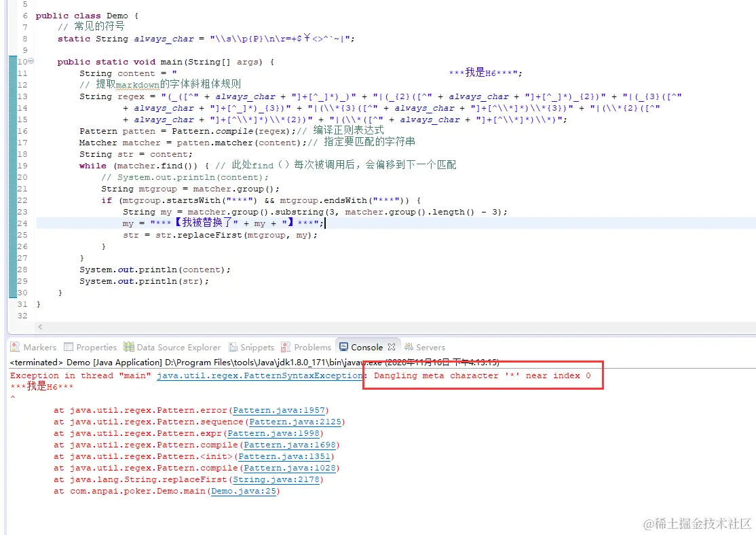756x535 pixels.
Task: Click the Problems tab icon
Action: click(286, 347)
